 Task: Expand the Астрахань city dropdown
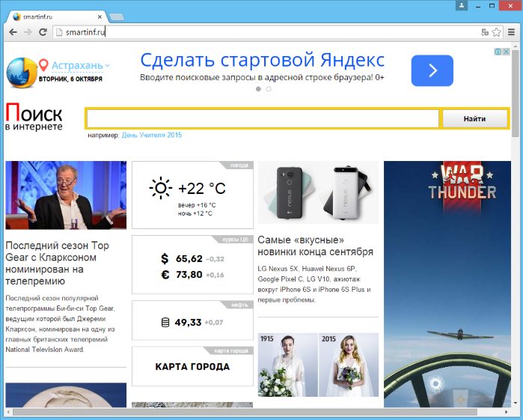[x=80, y=65]
